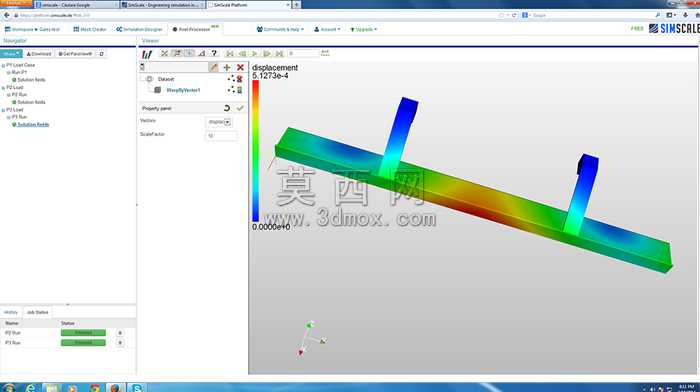Click the refresh icon in Navigator toolbar
The width and height of the screenshot is (700, 392).
point(101,54)
